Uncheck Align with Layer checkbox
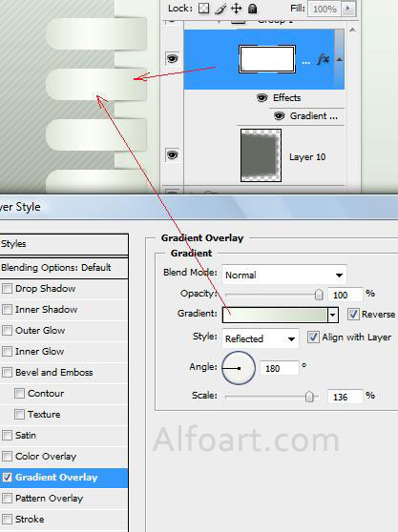 tap(313, 338)
